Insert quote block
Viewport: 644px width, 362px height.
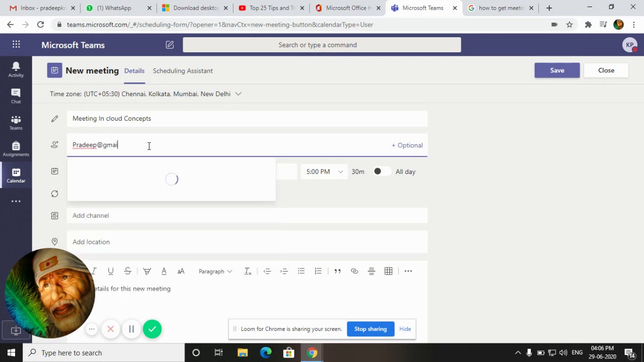tap(338, 271)
